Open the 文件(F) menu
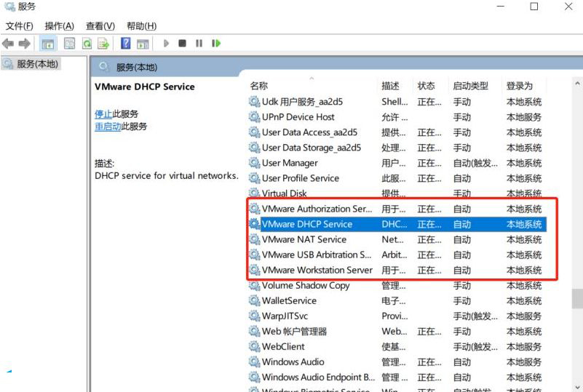Screen dimensions: 583x392 coord(19,26)
